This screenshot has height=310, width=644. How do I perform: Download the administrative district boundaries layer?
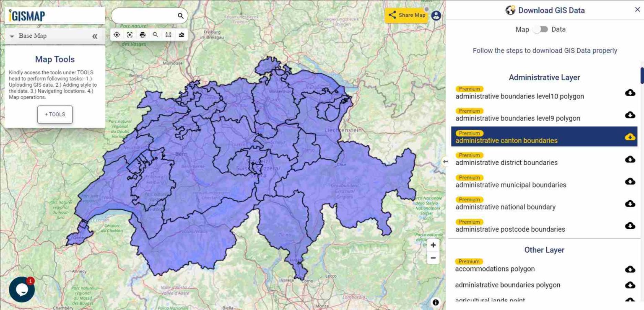pos(630,159)
